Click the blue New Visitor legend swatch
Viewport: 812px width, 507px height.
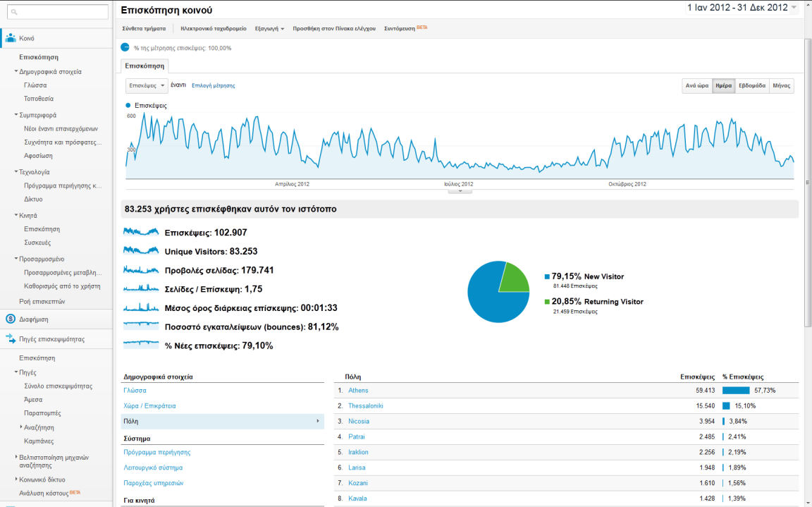point(547,276)
